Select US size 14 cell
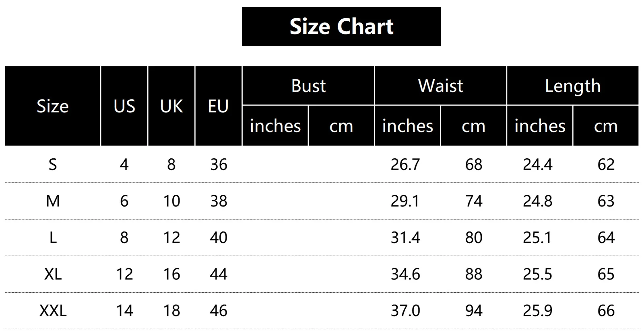 (x=124, y=311)
